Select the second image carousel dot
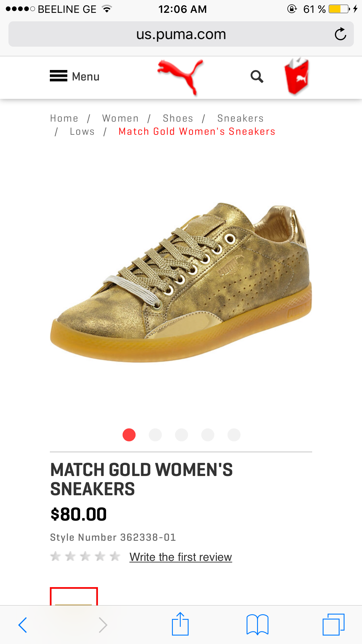 (x=155, y=435)
